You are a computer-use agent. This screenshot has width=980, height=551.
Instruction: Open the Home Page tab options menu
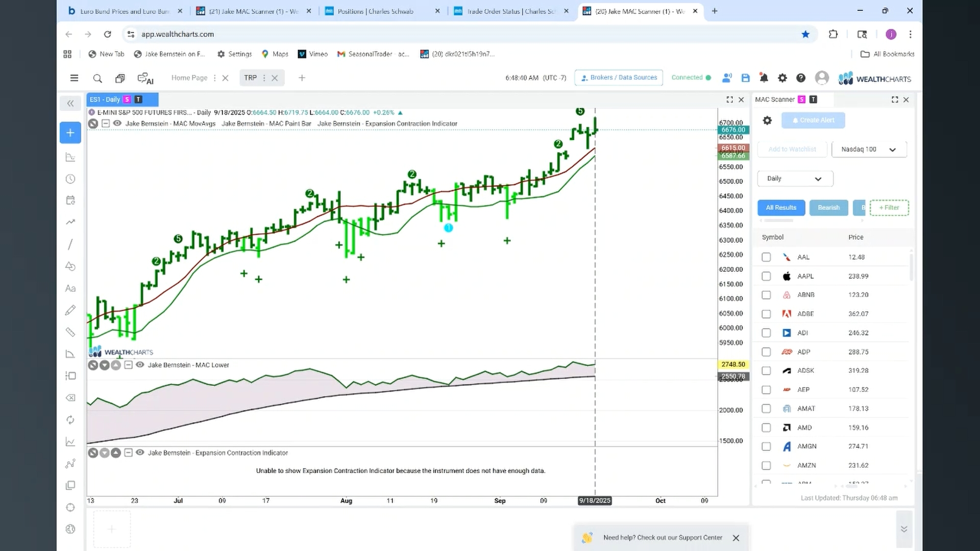214,78
